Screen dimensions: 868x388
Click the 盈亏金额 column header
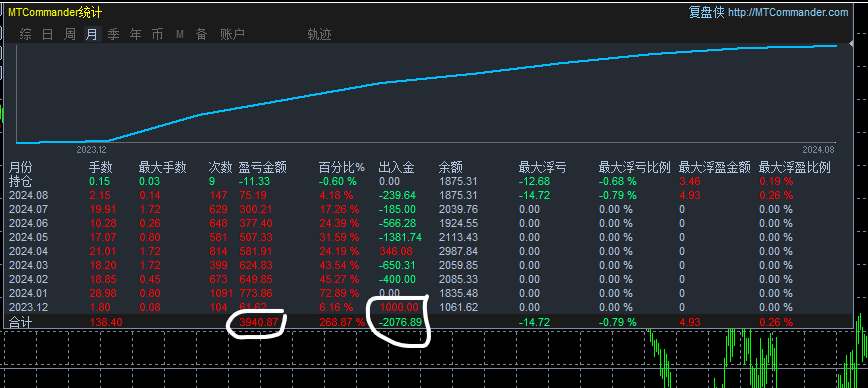pyautogui.click(x=261, y=167)
